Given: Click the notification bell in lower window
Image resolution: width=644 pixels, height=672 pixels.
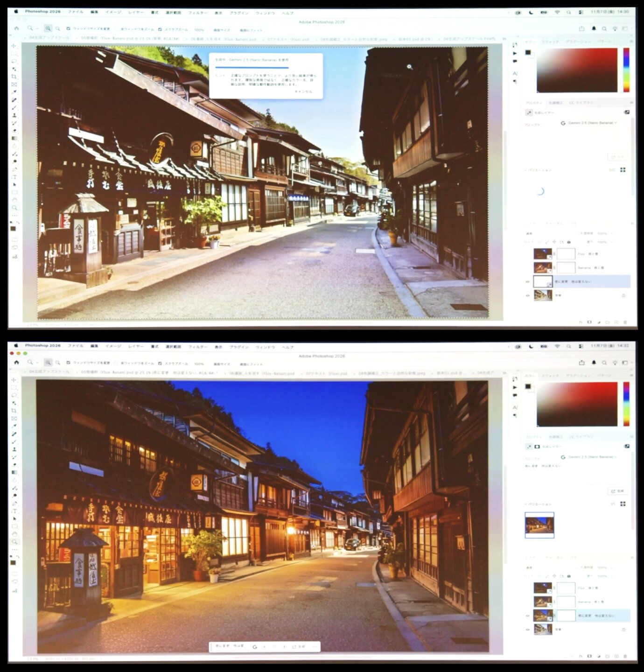Looking at the screenshot, I should [x=594, y=362].
